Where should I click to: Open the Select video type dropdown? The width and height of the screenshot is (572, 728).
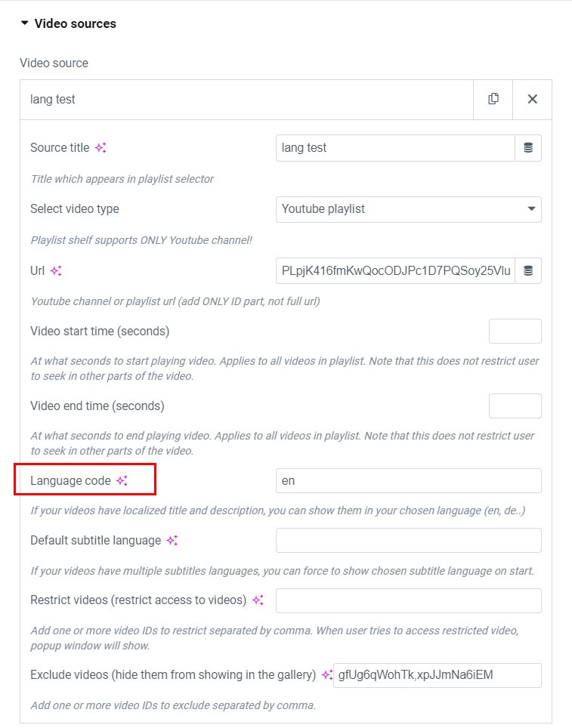[408, 209]
